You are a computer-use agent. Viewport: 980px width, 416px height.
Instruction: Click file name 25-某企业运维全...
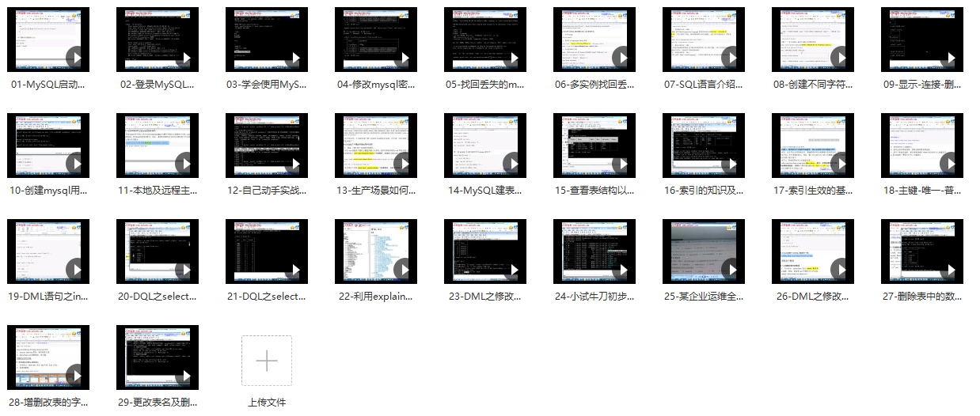pyautogui.click(x=704, y=296)
